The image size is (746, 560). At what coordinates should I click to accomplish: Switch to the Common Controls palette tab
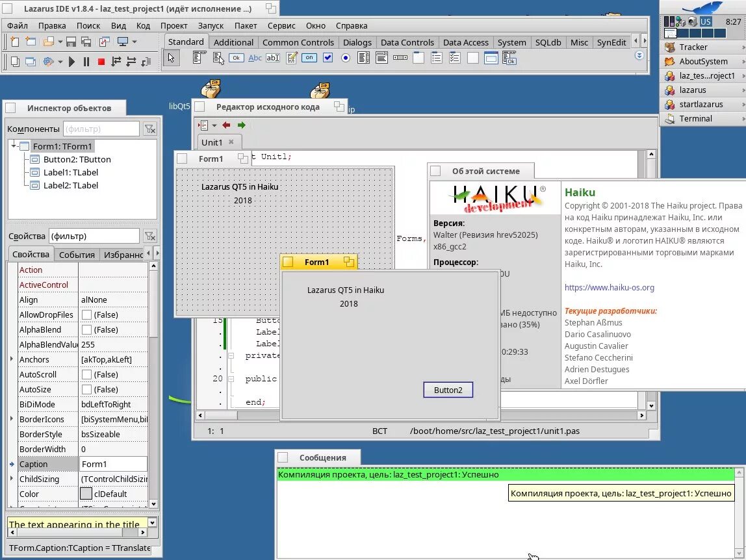click(x=298, y=42)
